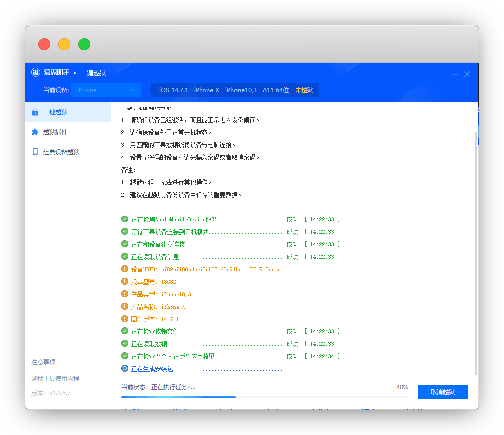Click the 建议在越狱前备份设备中保存的重要数据 note
This screenshot has height=435, width=504.
coord(181,195)
